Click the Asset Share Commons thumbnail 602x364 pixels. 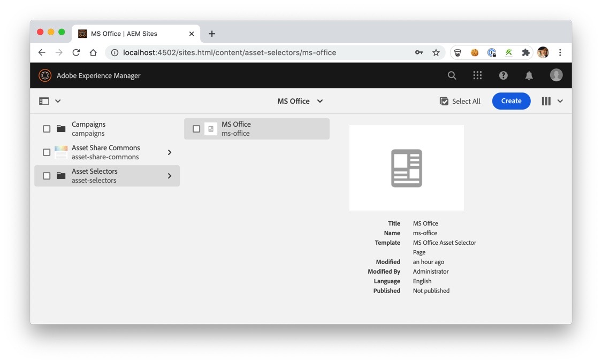pos(61,152)
